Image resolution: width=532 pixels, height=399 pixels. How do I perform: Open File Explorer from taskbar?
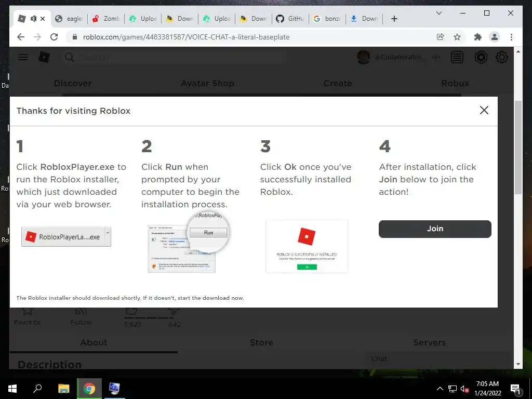tap(63, 389)
